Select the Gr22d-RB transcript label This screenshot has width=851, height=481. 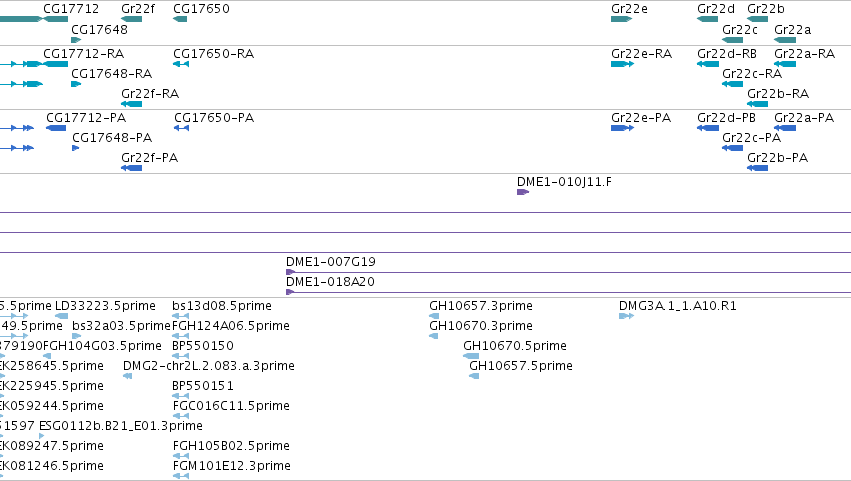(x=727, y=54)
